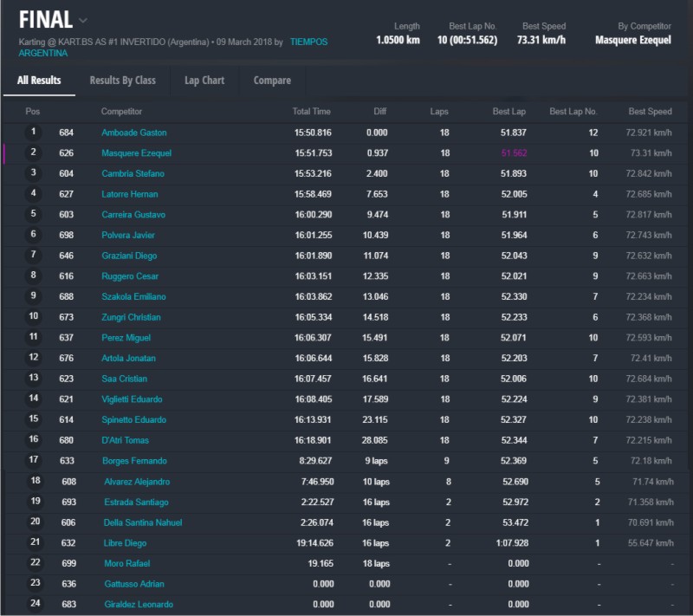The width and height of the screenshot is (693, 616).
Task: Click the Best Speed column header
Action: [x=650, y=112]
